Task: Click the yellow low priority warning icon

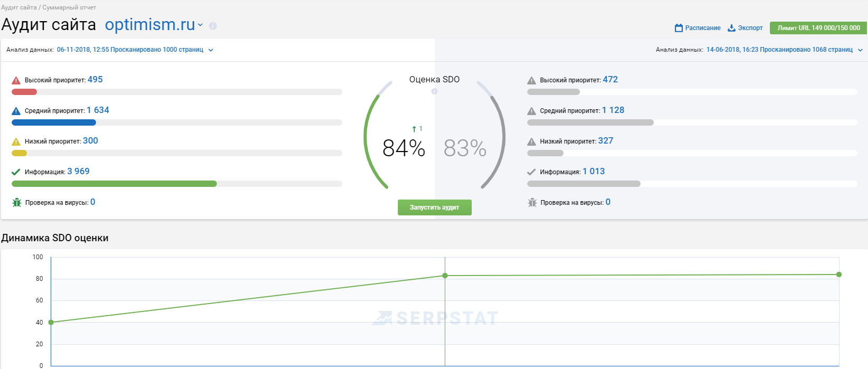Action: tap(16, 141)
